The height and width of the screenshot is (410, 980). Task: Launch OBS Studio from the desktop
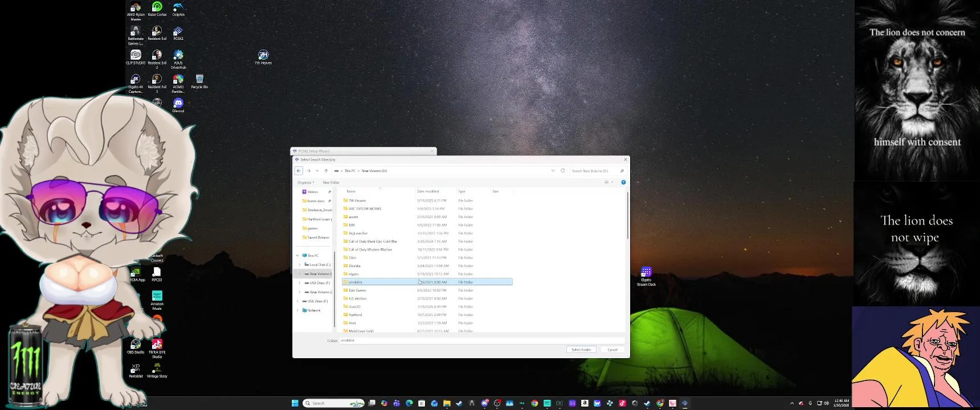[136, 347]
